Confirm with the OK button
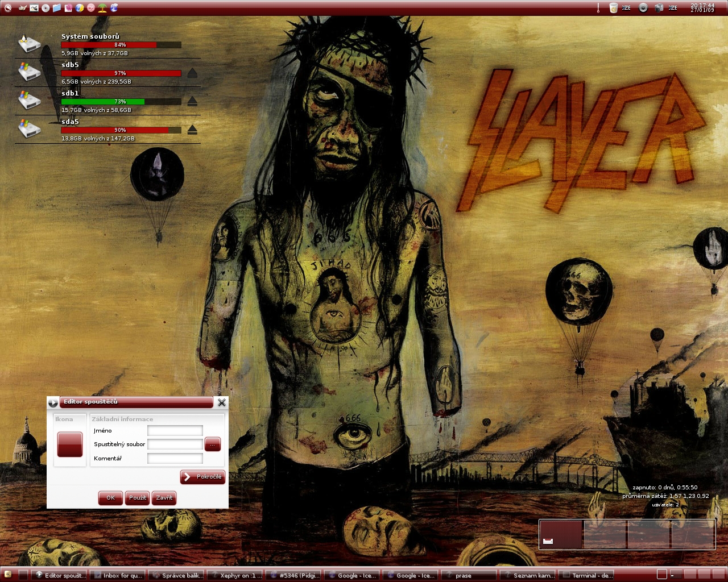Viewport: 728px width, 582px height. tap(110, 498)
